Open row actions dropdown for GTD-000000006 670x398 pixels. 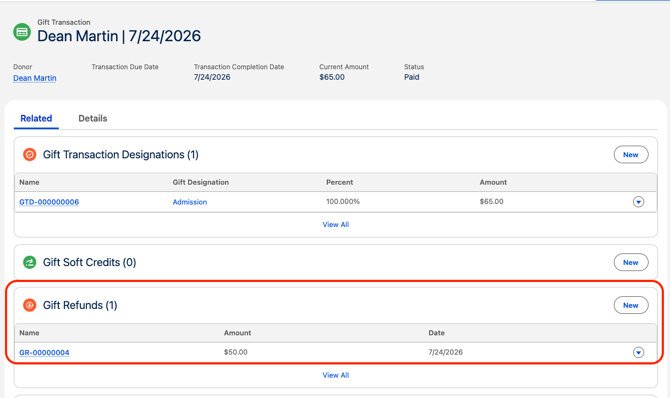point(638,202)
